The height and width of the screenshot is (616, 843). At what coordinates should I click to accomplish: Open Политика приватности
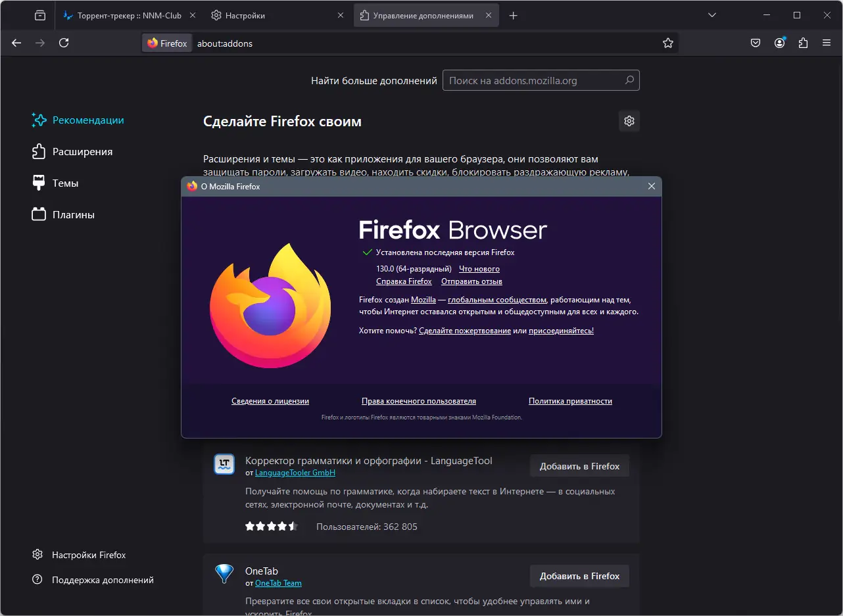(570, 401)
